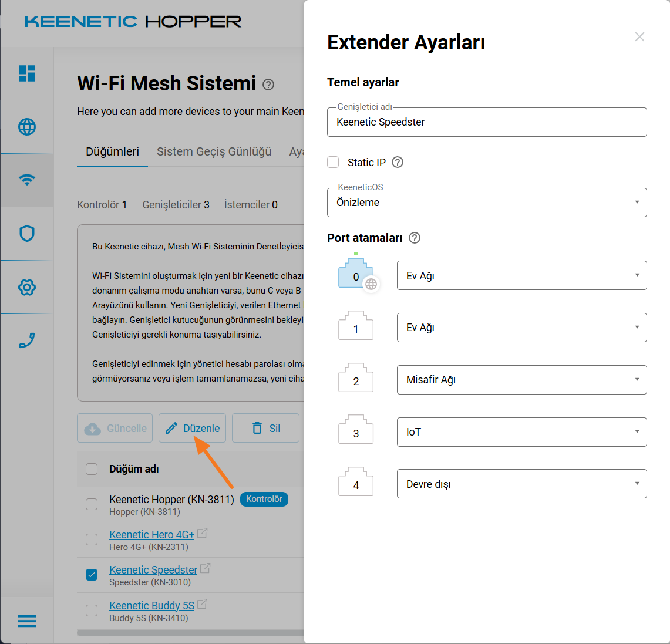Open the KeeneticOS Önizleme dropdown
This screenshot has height=644, width=670.
pyautogui.click(x=487, y=203)
